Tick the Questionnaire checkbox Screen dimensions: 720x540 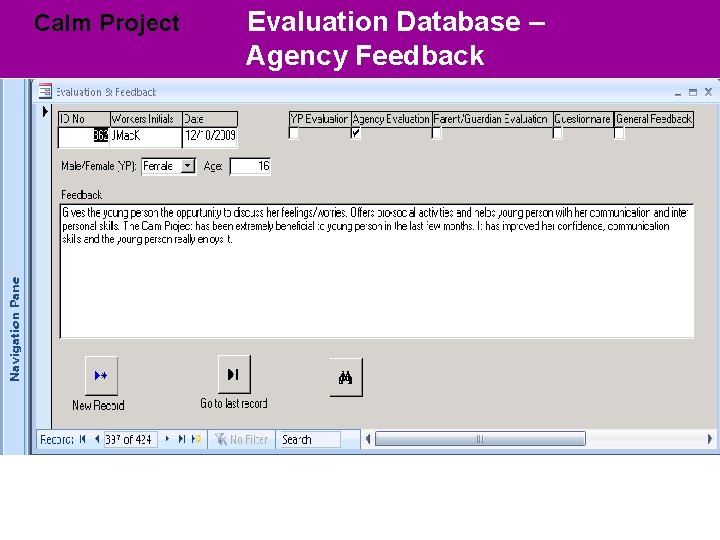click(557, 133)
